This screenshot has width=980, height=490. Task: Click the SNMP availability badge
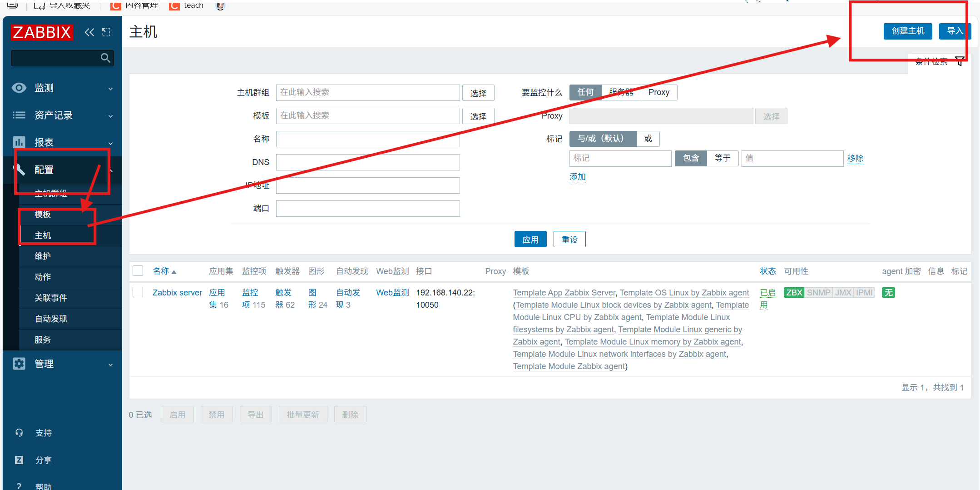[818, 293]
